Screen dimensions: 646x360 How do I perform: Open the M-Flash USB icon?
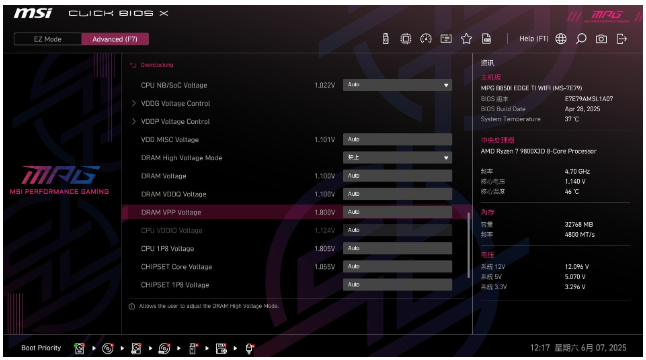(386, 39)
